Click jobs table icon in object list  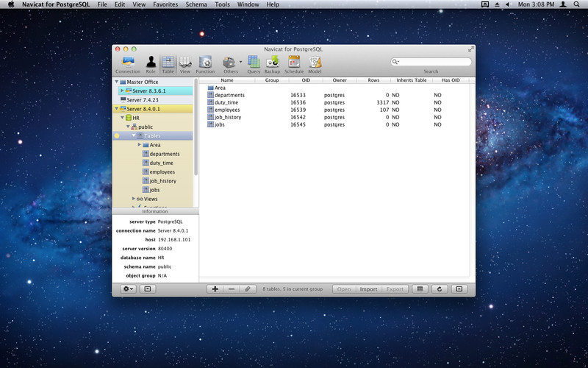(x=210, y=124)
